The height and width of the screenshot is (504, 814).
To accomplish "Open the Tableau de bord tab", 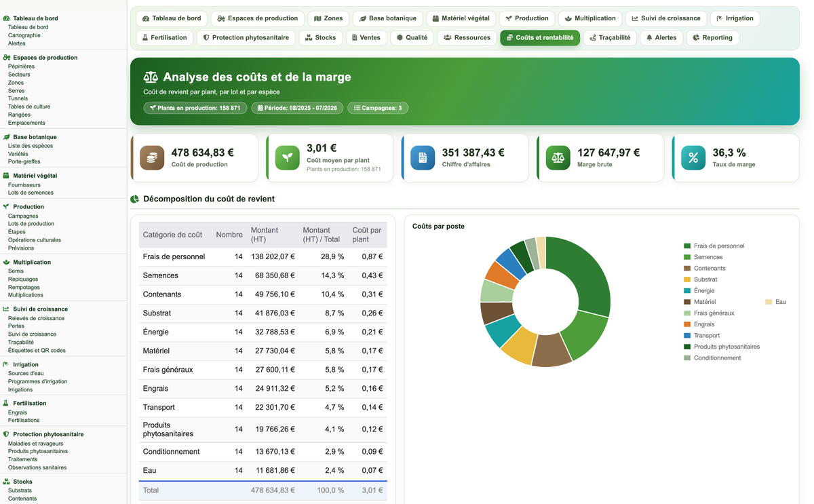I will coord(172,18).
